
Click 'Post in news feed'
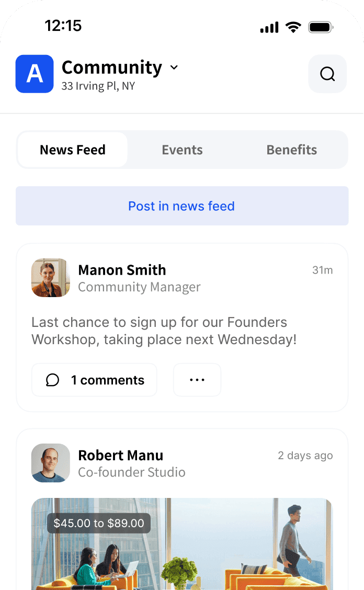tap(181, 206)
